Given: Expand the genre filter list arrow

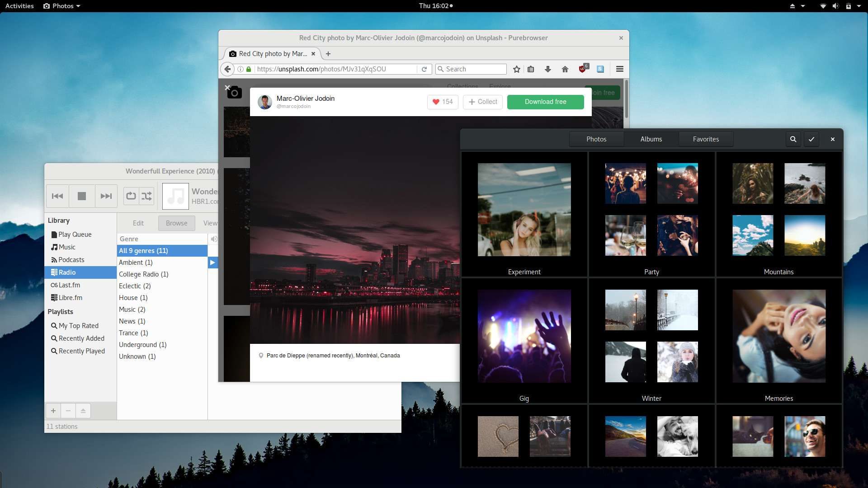Looking at the screenshot, I should tap(213, 262).
